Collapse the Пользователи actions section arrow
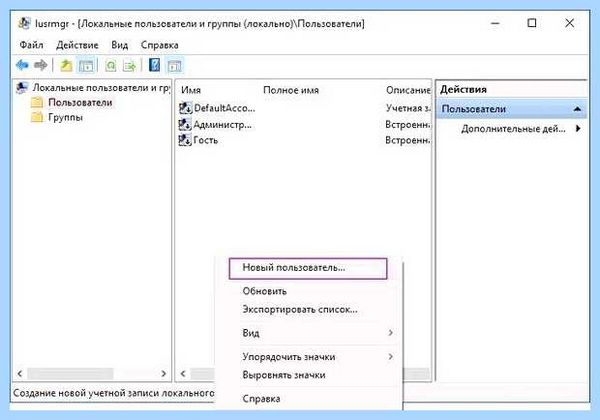The image size is (600, 420). [577, 109]
